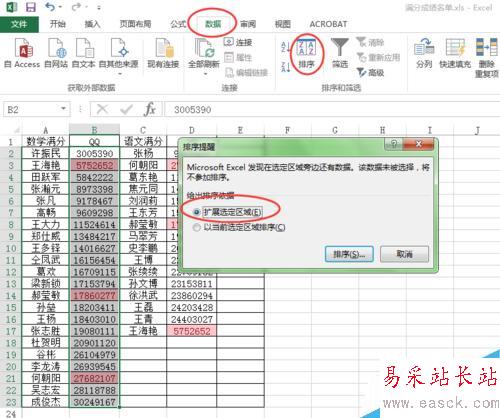This screenshot has height=418, width=500.
Task: Open the 全部刷新 dropdown arrow
Action: (x=205, y=74)
